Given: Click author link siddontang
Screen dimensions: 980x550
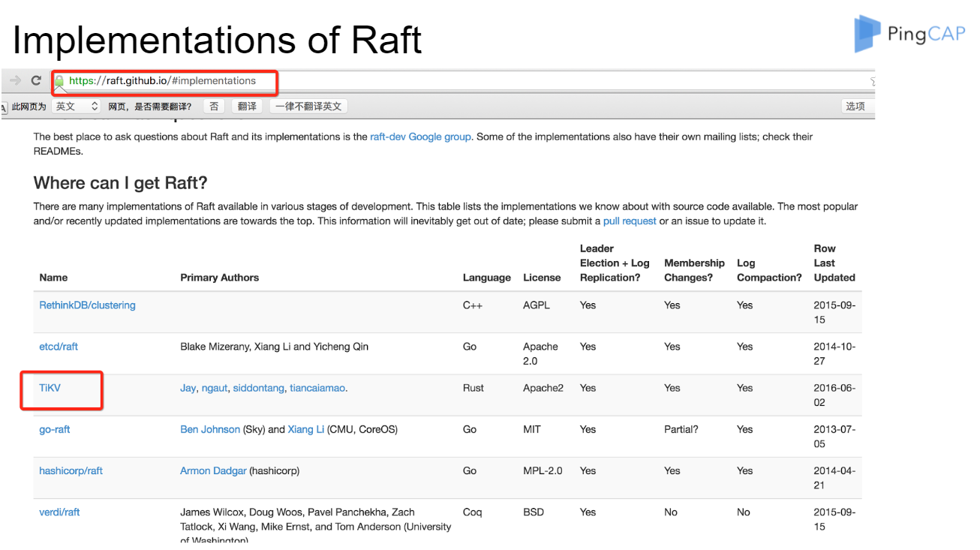Looking at the screenshot, I should tap(258, 388).
